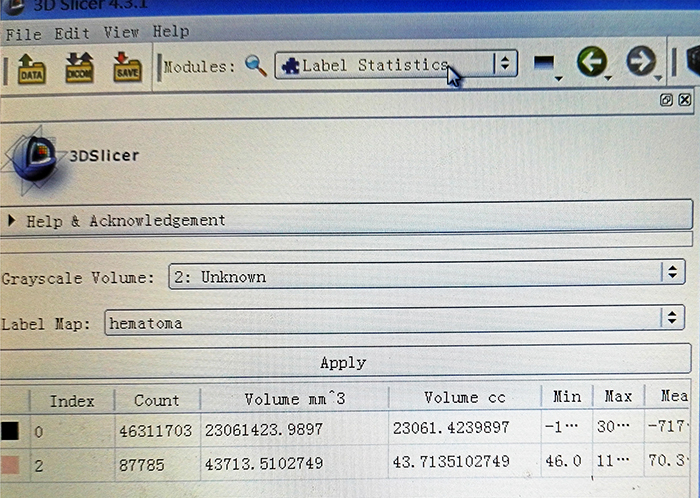The width and height of the screenshot is (700, 498).
Task: Click the module search magnifier icon
Action: pyautogui.click(x=256, y=66)
